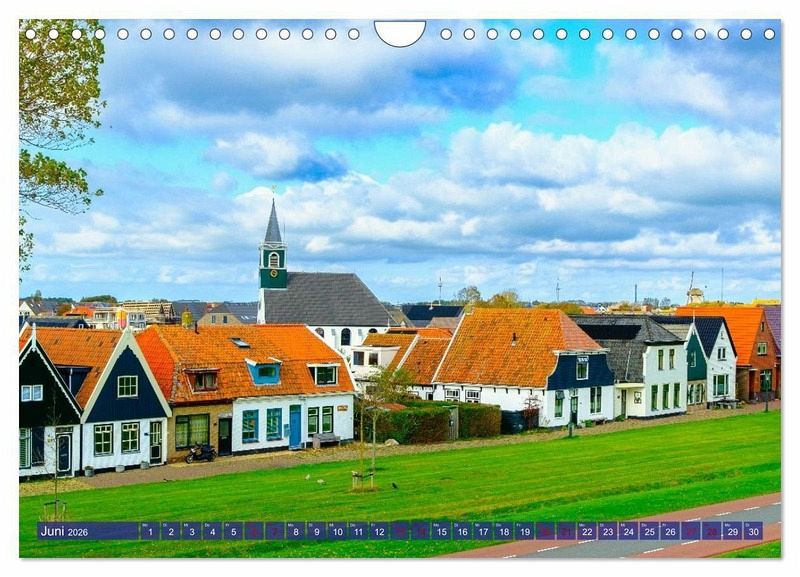Select date cell 5 in the calendar strip
Viewport: 800px width, 577px height.
pyautogui.click(x=233, y=531)
